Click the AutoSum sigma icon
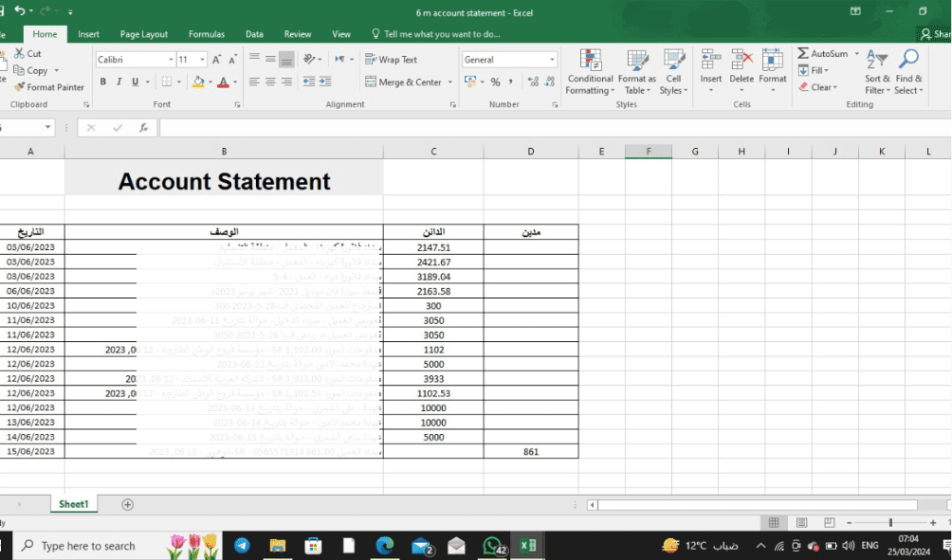Screen dimensions: 952x560 click(803, 53)
